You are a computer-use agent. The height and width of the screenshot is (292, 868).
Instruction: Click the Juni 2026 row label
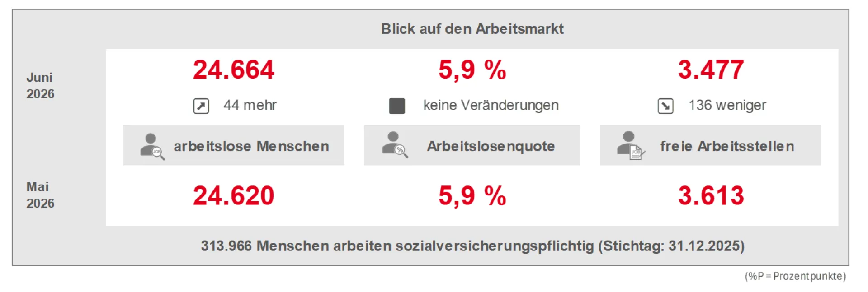click(40, 86)
